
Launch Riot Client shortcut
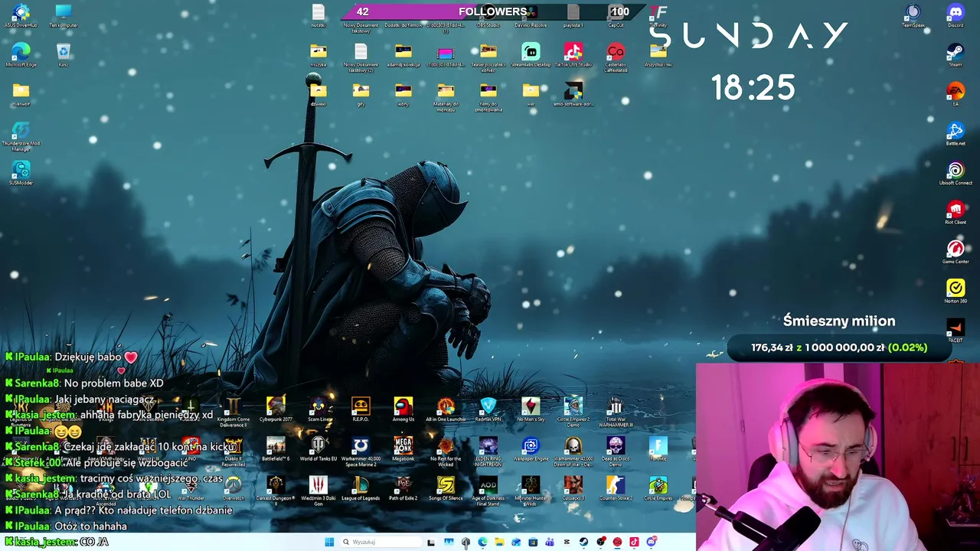(955, 213)
